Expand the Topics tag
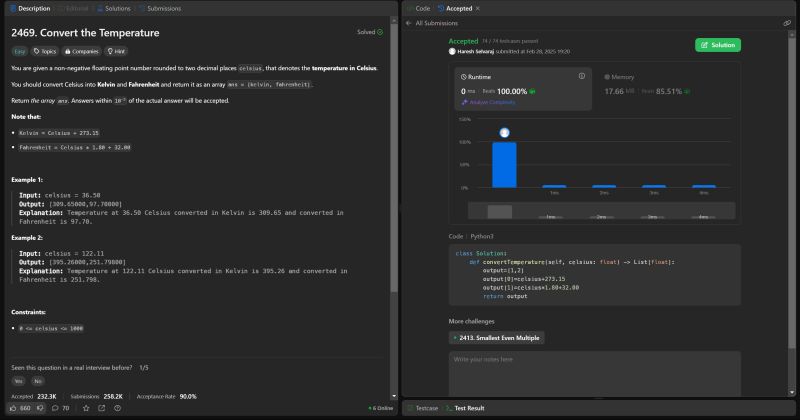The image size is (800, 420). [x=45, y=51]
